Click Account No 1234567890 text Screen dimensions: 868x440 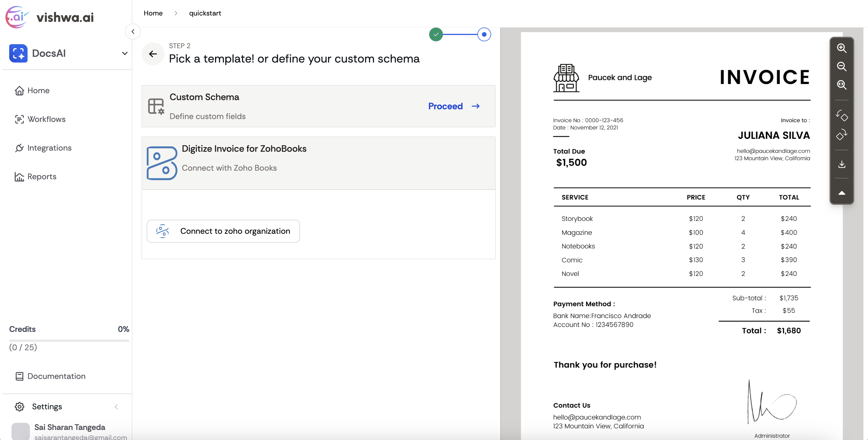coord(593,324)
